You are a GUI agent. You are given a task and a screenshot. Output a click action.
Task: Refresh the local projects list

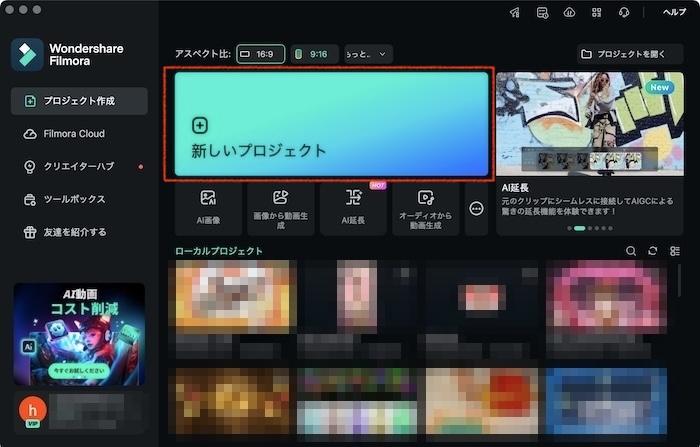653,251
